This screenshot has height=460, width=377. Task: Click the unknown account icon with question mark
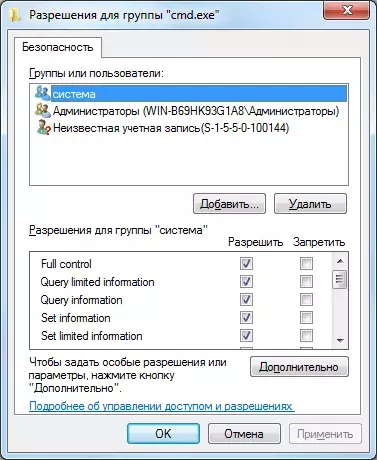tap(43, 128)
